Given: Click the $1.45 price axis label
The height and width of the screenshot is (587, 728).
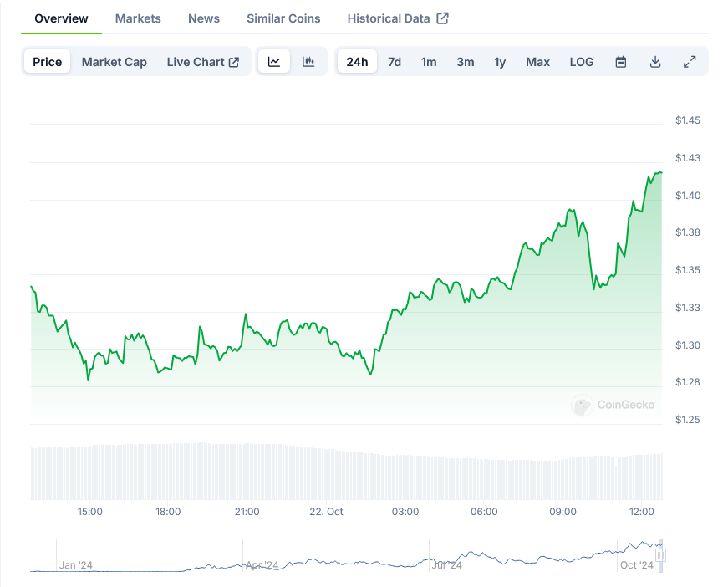Looking at the screenshot, I should [x=688, y=120].
